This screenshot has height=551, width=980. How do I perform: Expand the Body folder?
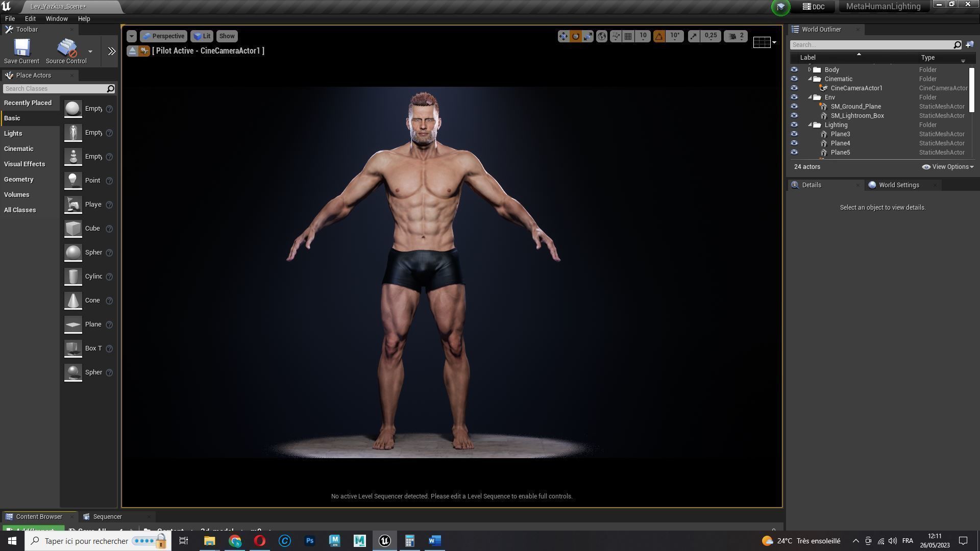pos(810,70)
